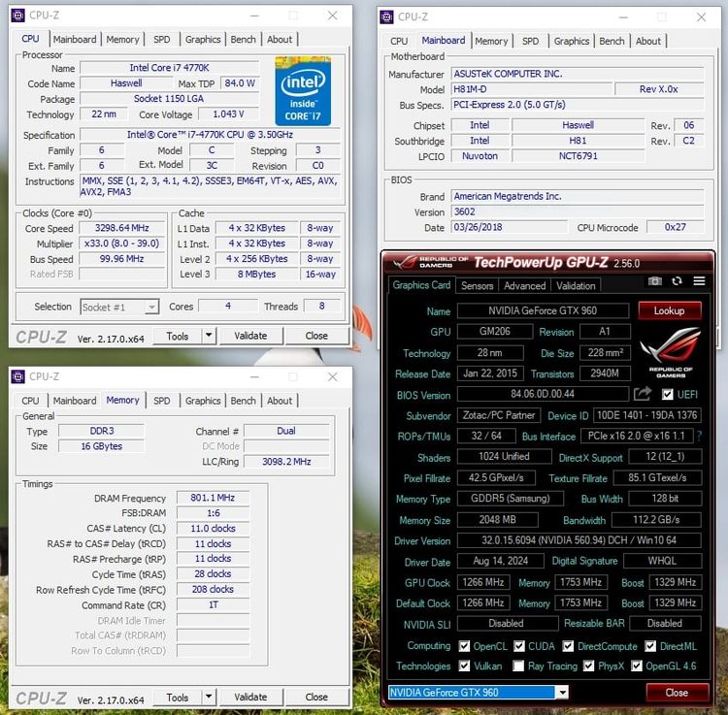Screen dimensions: 728x715
Task: Expand Tools arrow in CPU window
Action: [209, 335]
